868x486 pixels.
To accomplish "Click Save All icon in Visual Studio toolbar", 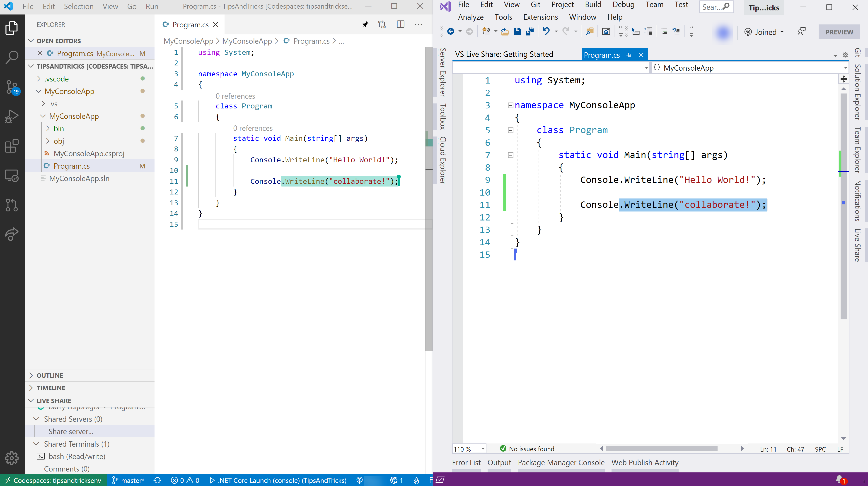I will 530,32.
